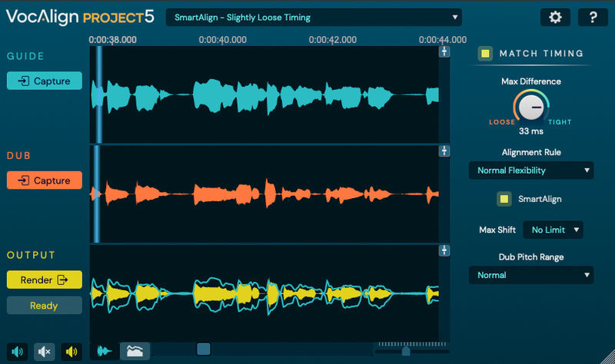Render the output audio
This screenshot has height=364, width=615.
pyautogui.click(x=45, y=280)
